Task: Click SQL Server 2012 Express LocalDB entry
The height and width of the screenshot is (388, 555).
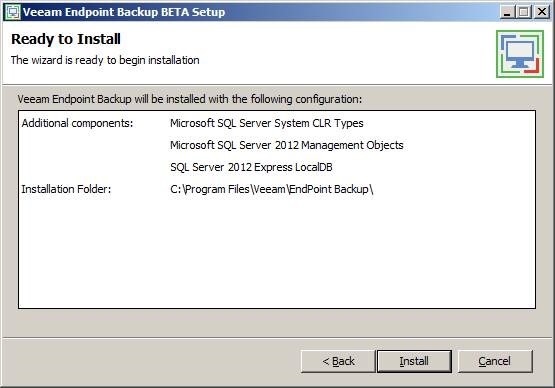Action: 251,167
